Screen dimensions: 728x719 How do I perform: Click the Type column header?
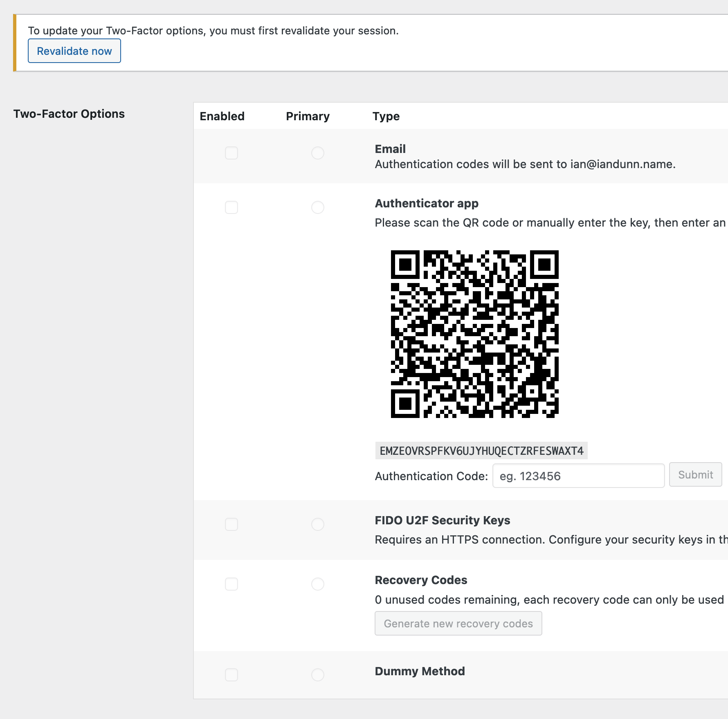[x=385, y=116]
